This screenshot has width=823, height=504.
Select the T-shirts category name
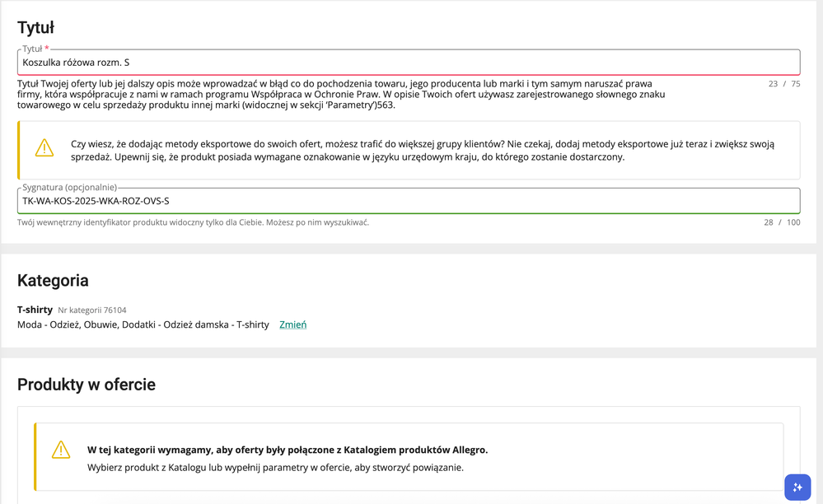coord(35,310)
